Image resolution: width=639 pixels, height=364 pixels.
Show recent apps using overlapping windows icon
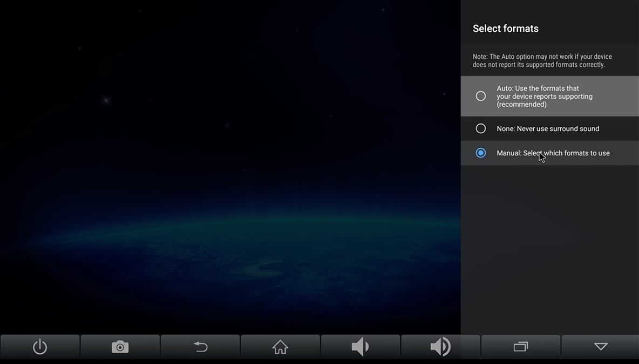(520, 347)
